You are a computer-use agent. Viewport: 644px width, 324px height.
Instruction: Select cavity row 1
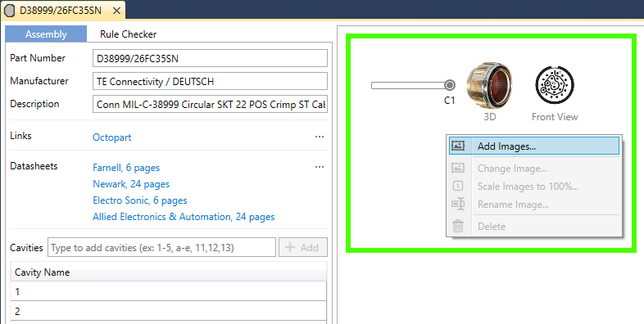(169, 291)
